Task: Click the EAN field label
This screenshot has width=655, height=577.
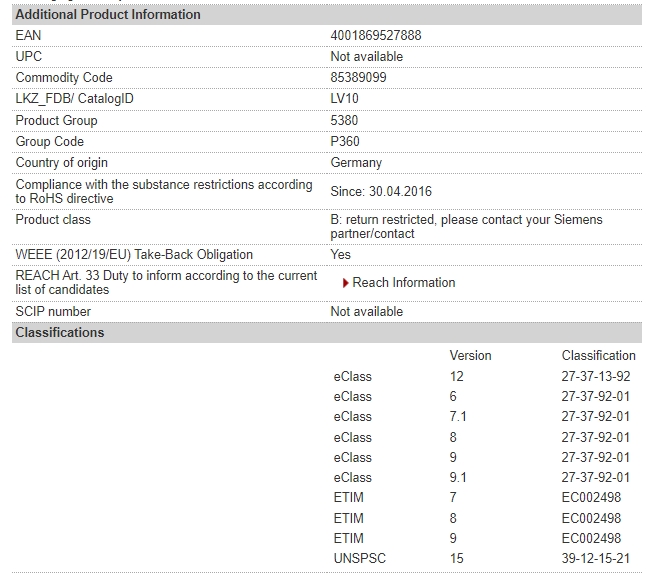Action: pyautogui.click(x=28, y=36)
